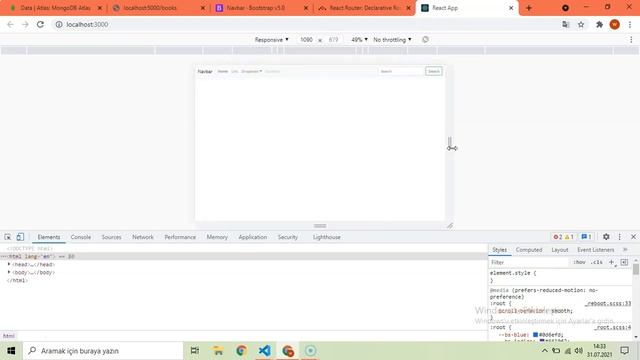Click the media control circle icon in tab strip
640x360 pixels.
tap(565, 8)
